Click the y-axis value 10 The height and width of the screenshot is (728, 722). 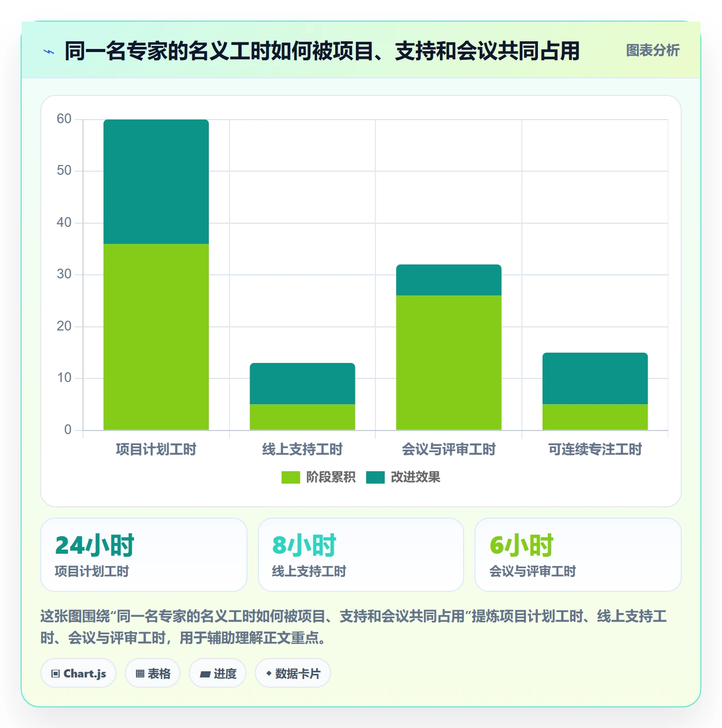[x=64, y=378]
